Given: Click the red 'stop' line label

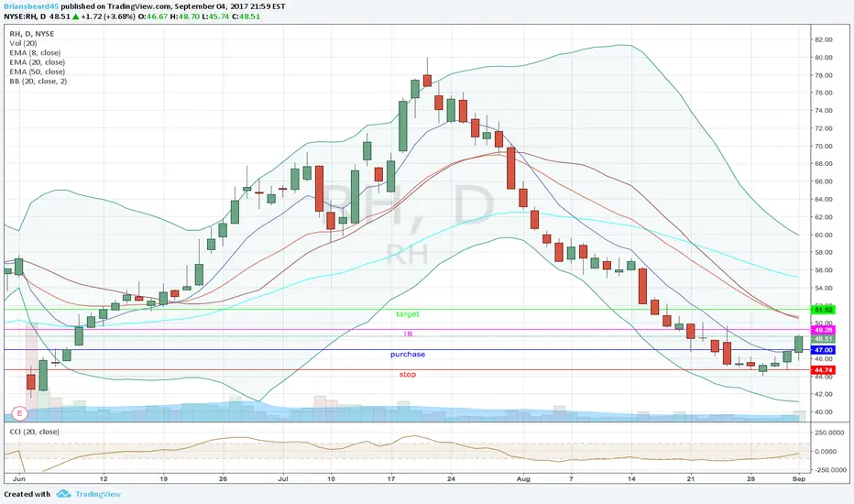Looking at the screenshot, I should point(408,374).
